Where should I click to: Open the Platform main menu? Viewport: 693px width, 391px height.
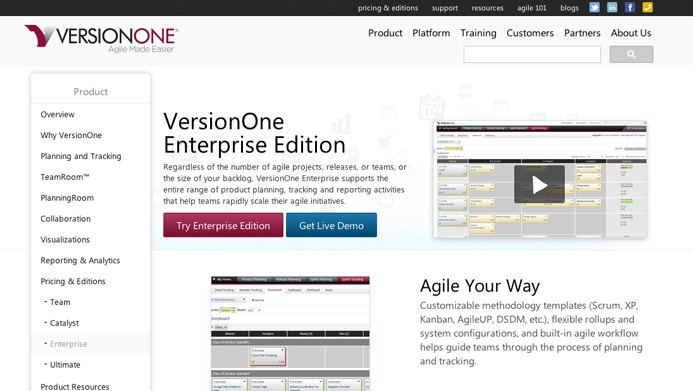(431, 33)
